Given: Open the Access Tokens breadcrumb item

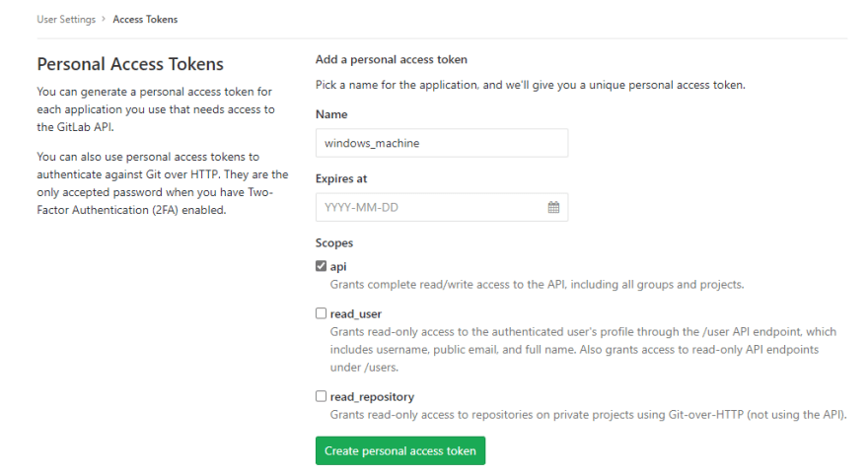Looking at the screenshot, I should [x=145, y=20].
